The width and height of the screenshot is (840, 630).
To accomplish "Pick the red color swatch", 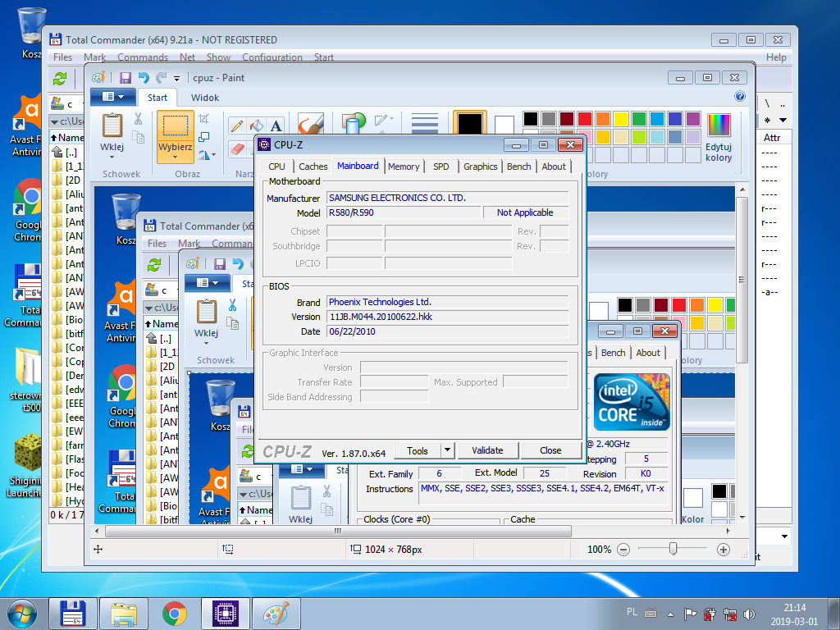I will click(x=585, y=118).
